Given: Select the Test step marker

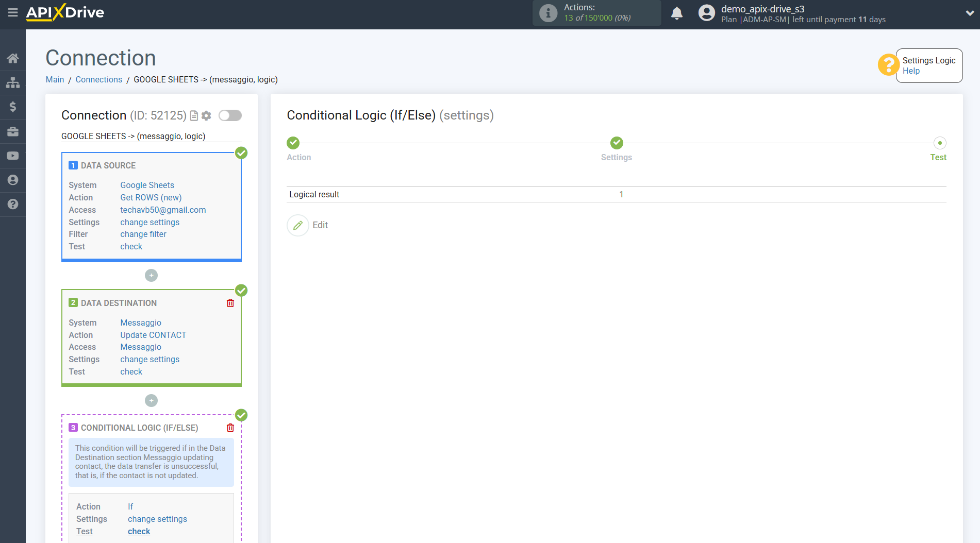Looking at the screenshot, I should (x=940, y=143).
